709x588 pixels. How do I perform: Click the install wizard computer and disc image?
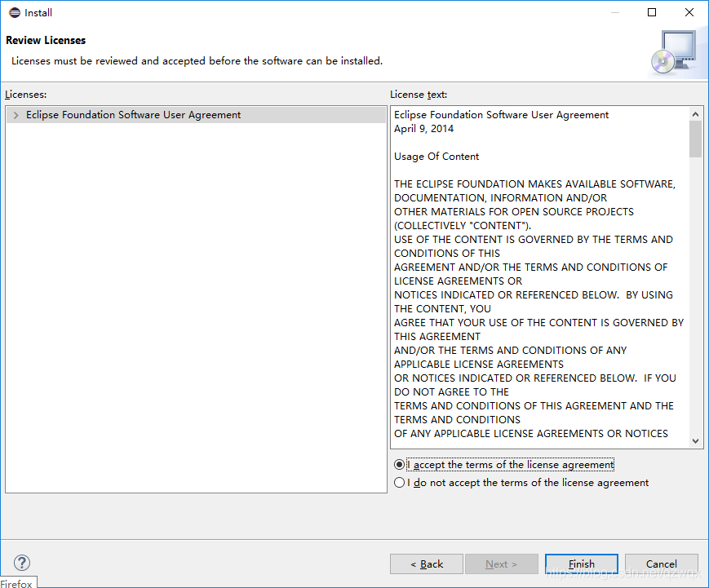coord(674,52)
